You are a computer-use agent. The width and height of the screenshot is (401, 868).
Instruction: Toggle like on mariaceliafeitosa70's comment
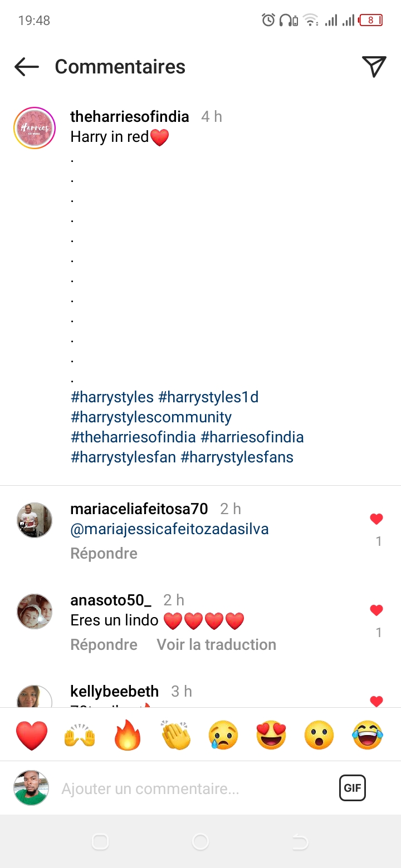coord(376,519)
